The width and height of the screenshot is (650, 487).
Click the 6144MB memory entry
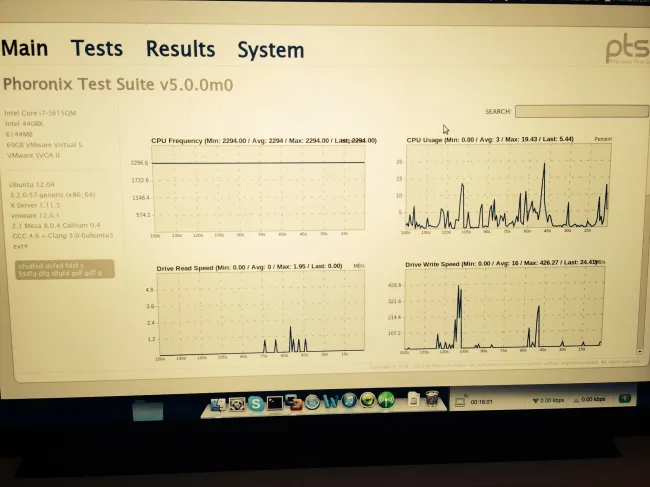pyautogui.click(x=19, y=134)
